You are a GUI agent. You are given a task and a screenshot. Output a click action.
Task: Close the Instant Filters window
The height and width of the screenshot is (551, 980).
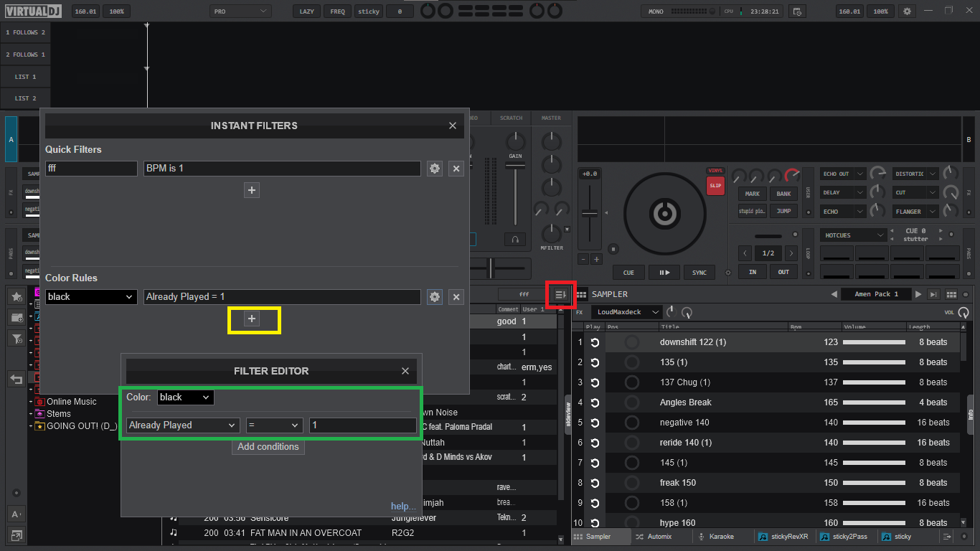(453, 126)
